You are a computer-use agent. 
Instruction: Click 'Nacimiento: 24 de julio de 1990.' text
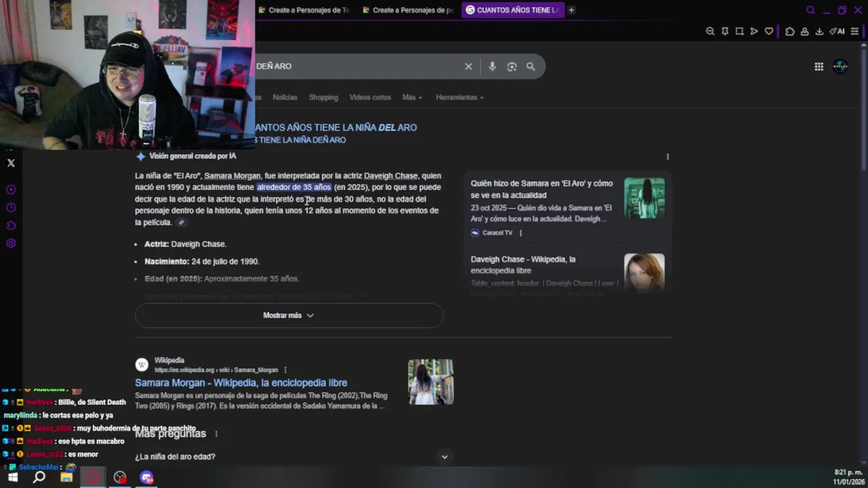(x=202, y=262)
